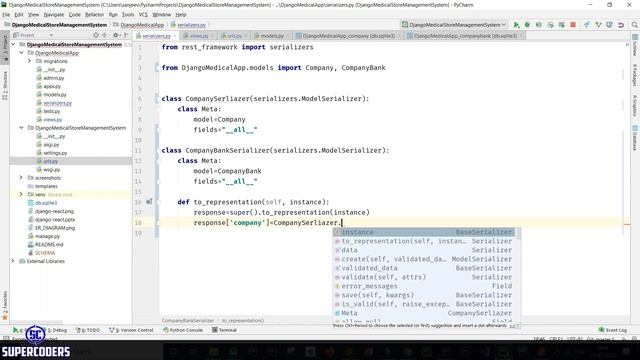This screenshot has width=640, height=360.
Task: Switch to the models.py editor tab
Action: point(271,36)
